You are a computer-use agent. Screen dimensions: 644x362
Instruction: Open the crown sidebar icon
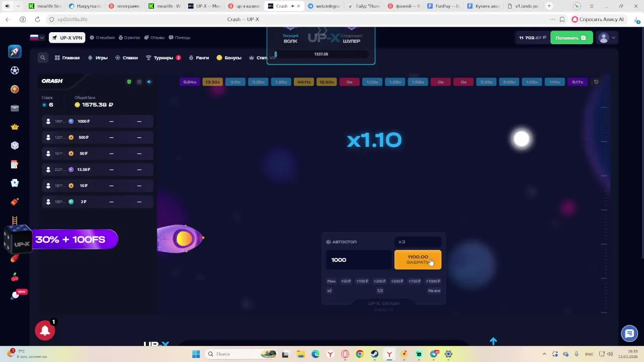coord(15,127)
